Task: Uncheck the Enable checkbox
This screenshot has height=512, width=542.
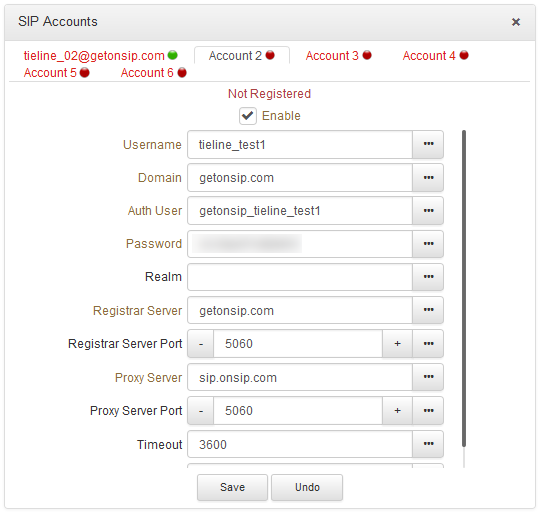Action: (x=247, y=116)
